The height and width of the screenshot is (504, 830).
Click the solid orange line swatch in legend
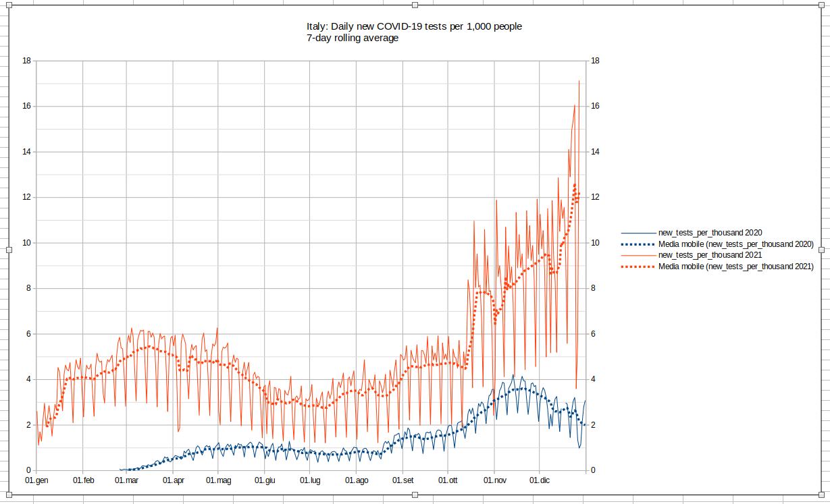pyautogui.click(x=638, y=255)
